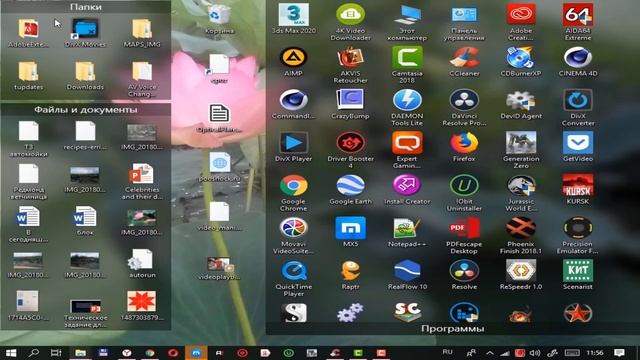Open ТЗ автомойки document
This screenshot has width=640, height=360.
(28, 131)
